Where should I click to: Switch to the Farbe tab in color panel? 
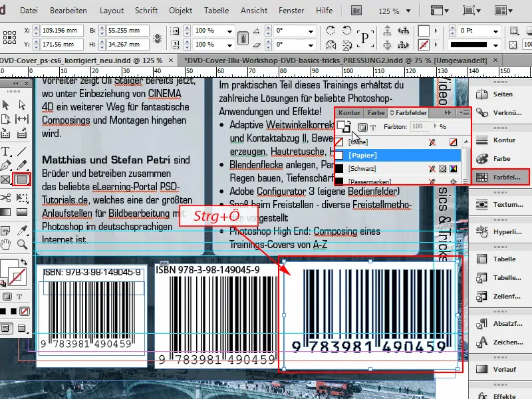376,112
